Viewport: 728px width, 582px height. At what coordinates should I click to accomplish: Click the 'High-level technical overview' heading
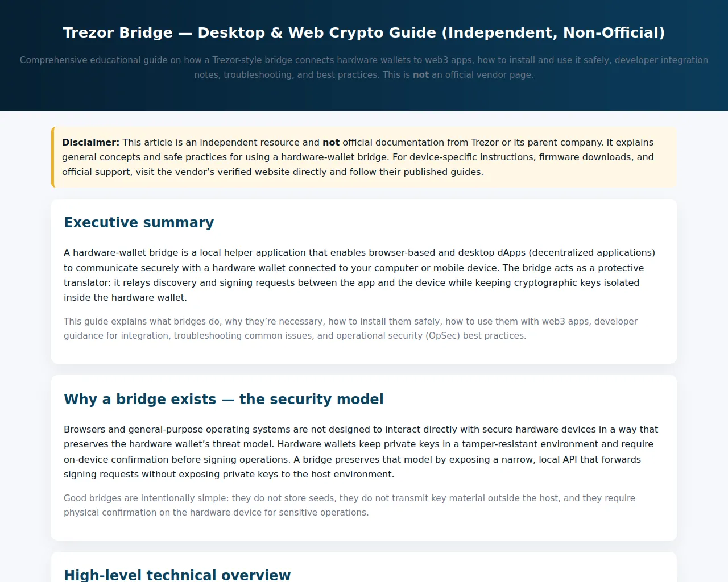(x=177, y=575)
